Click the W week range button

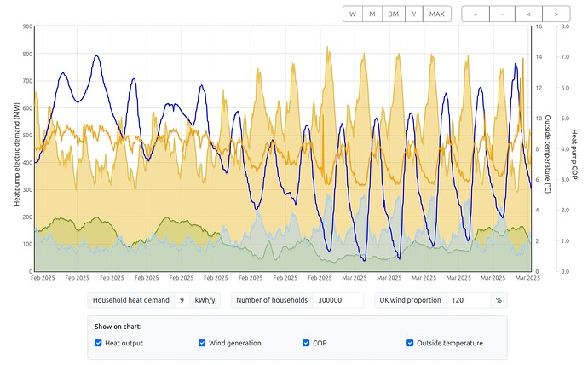353,14
